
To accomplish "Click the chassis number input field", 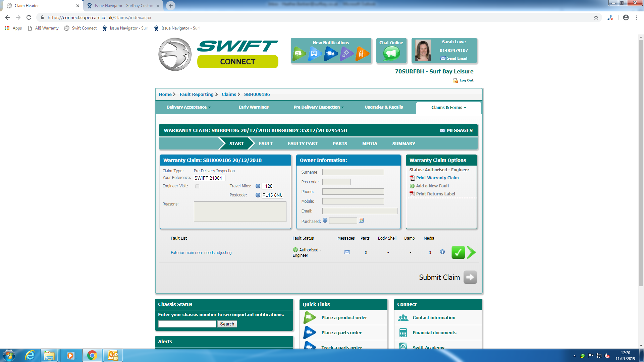I will pos(187,324).
